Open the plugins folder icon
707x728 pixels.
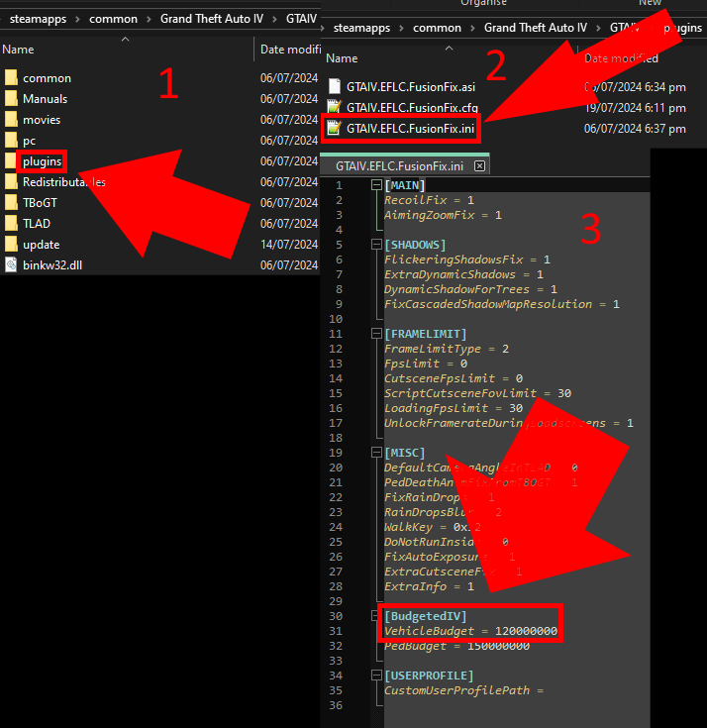(11, 161)
